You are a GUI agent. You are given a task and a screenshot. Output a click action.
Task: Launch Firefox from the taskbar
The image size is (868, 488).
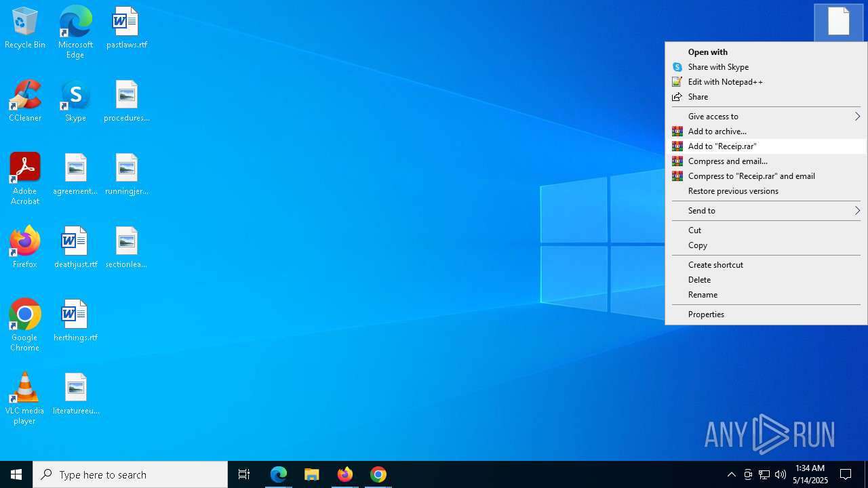[345, 474]
